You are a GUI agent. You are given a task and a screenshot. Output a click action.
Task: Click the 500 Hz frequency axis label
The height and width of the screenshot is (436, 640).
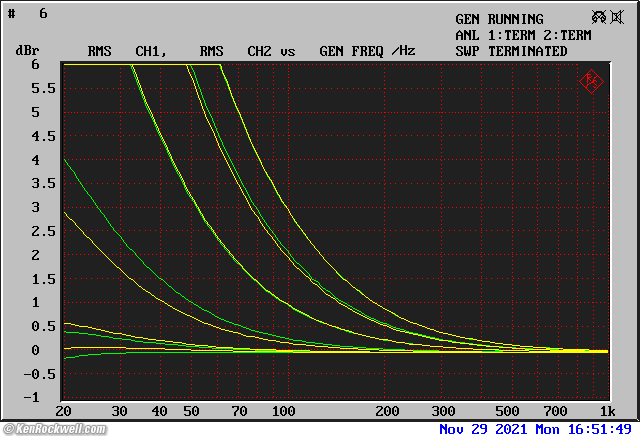(506, 411)
